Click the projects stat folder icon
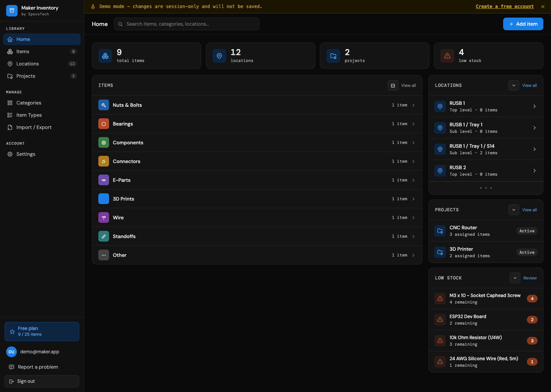This screenshot has width=551, height=392. pos(333,56)
